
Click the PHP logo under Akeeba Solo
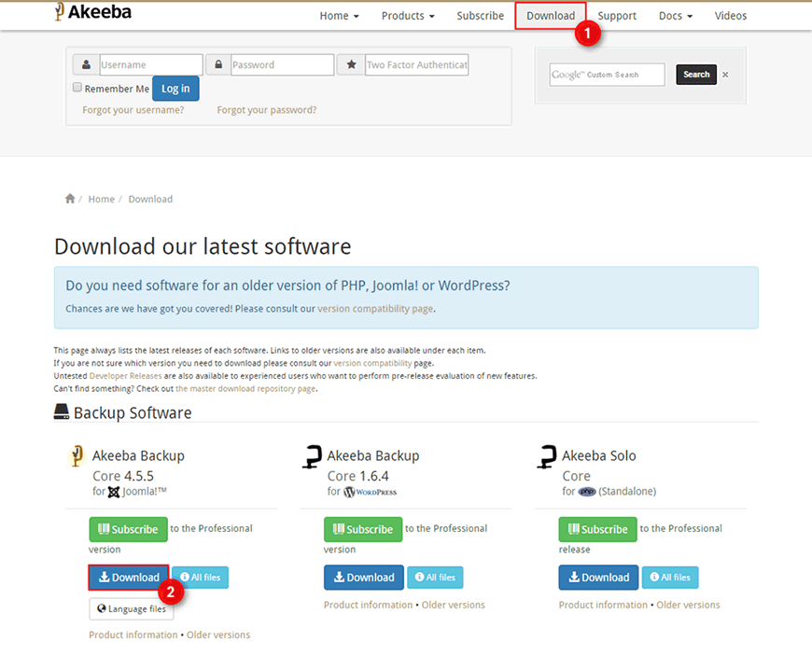(587, 492)
